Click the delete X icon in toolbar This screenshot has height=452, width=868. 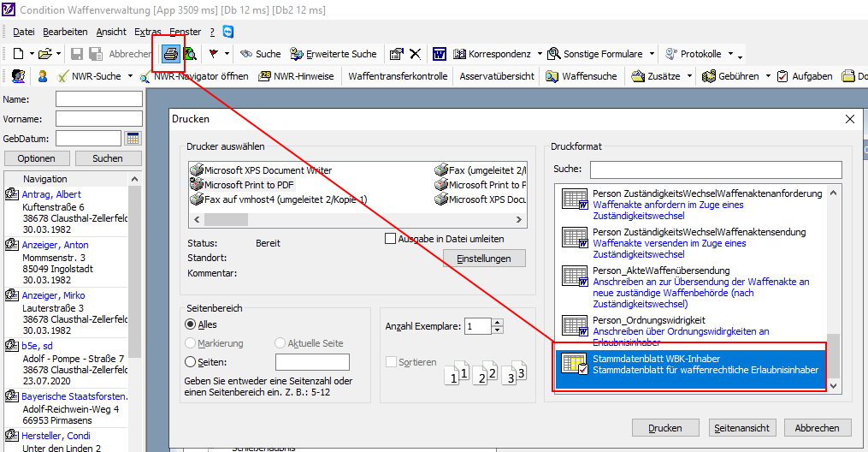pos(415,54)
